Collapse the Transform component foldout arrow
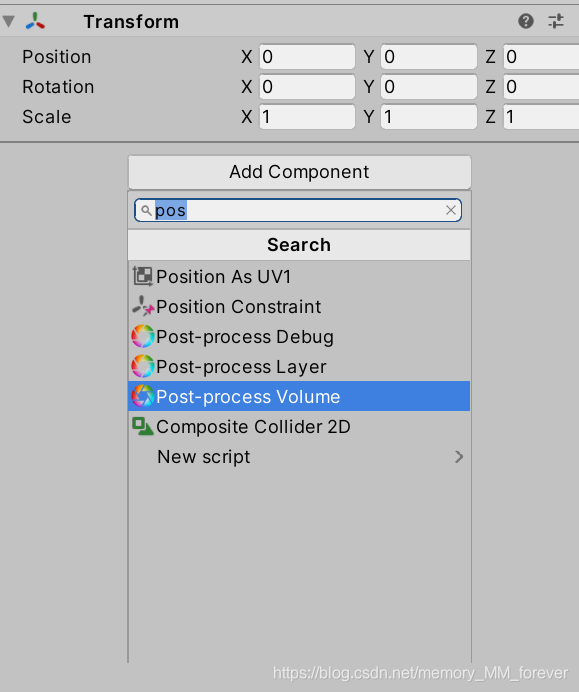This screenshot has width=579, height=692. (9, 21)
